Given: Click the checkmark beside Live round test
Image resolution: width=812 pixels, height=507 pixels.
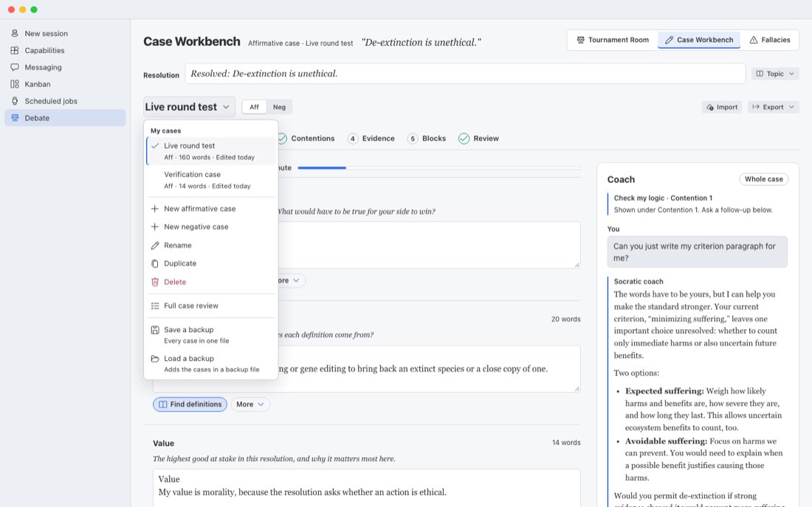Looking at the screenshot, I should 155,146.
